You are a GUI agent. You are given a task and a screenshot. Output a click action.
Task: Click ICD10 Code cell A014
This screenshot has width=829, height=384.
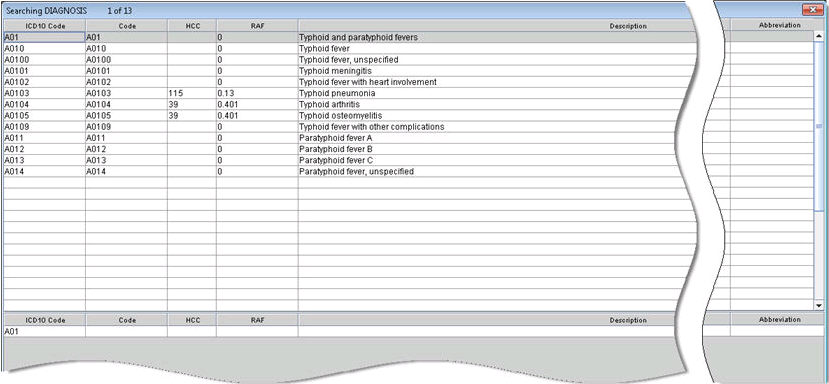click(x=44, y=171)
